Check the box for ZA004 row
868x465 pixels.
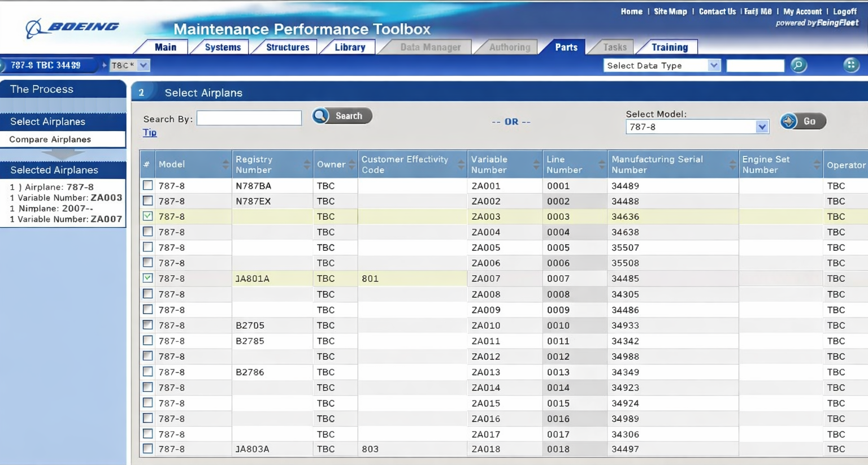pyautogui.click(x=147, y=232)
